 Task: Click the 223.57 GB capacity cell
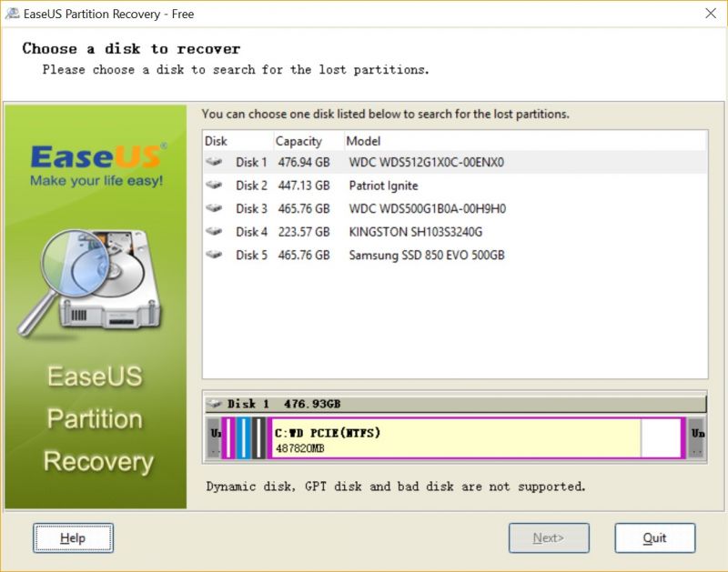tap(304, 232)
